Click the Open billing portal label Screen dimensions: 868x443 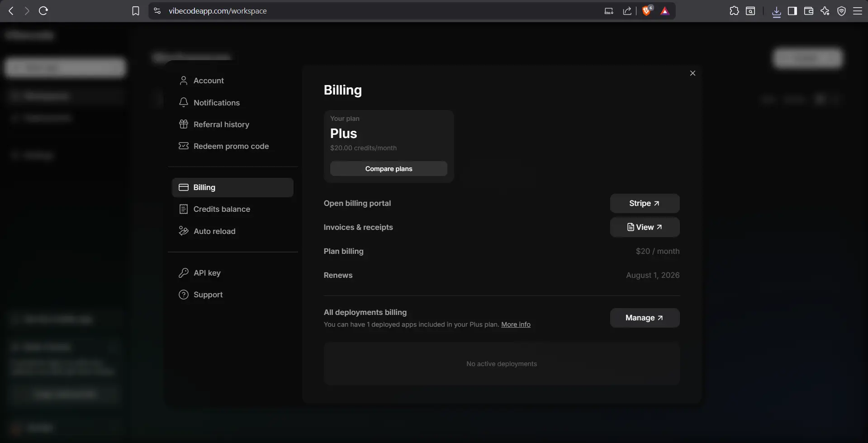pyautogui.click(x=357, y=203)
